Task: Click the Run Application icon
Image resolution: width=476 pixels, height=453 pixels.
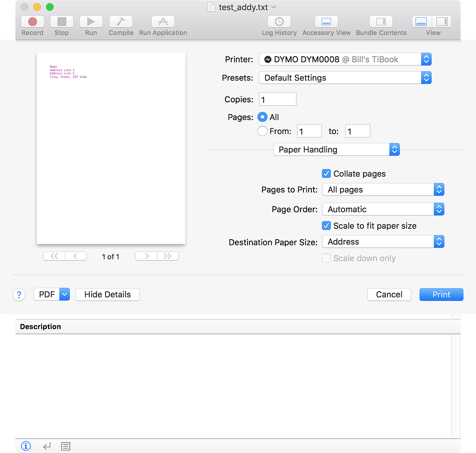Action: tap(163, 22)
